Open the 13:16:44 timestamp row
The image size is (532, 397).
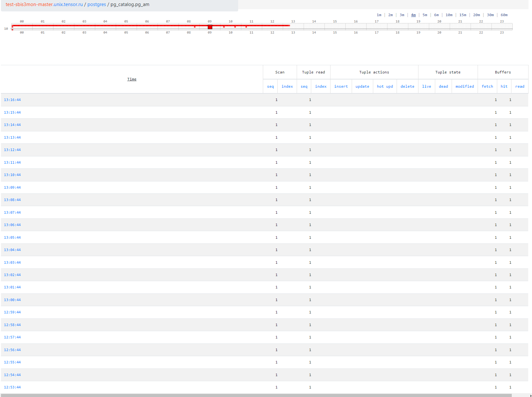point(12,100)
